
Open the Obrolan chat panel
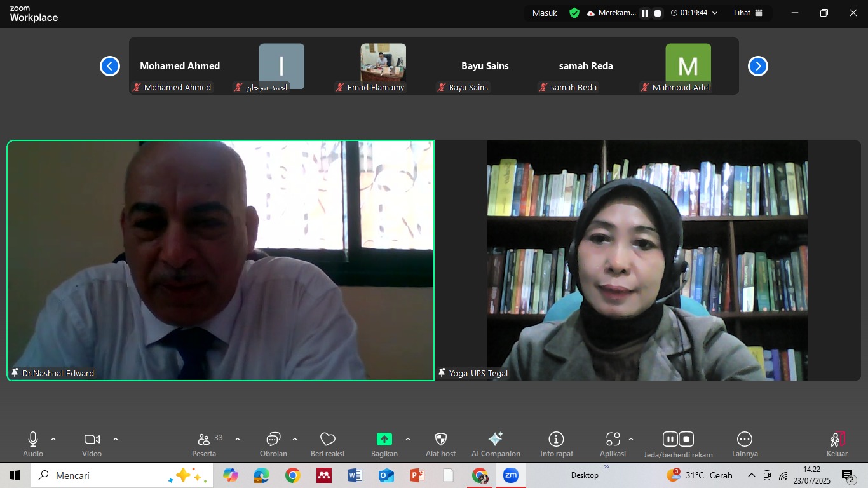click(273, 440)
